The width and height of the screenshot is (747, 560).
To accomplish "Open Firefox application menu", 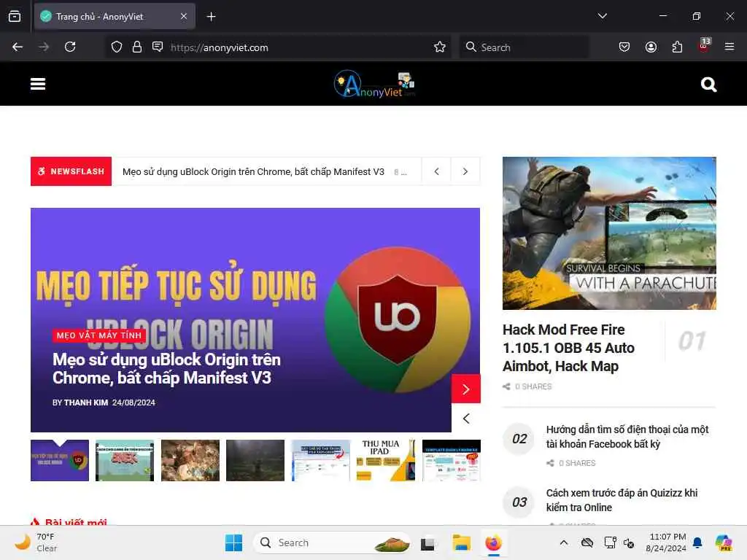I will pos(729,47).
